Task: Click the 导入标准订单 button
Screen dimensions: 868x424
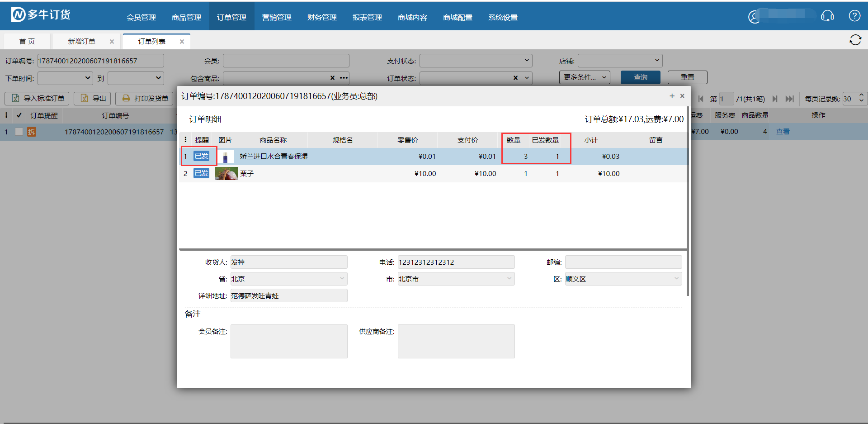Action: pos(37,98)
